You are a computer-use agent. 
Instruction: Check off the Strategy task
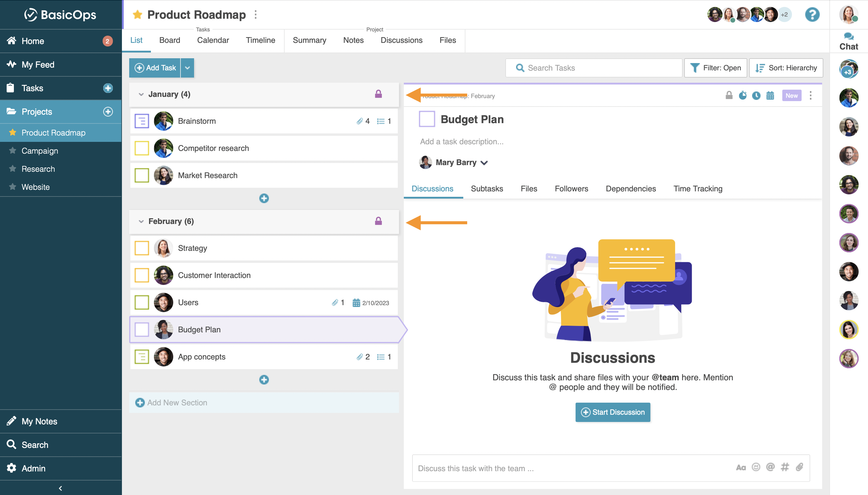pyautogui.click(x=142, y=248)
